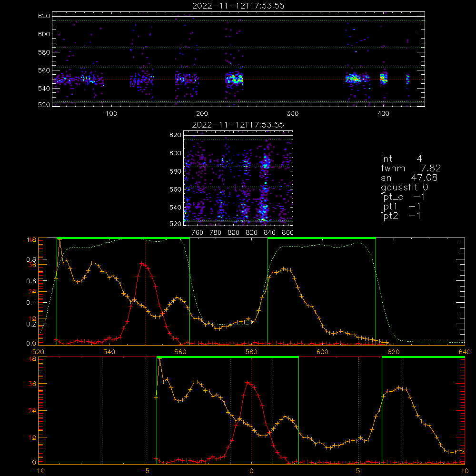The height and width of the screenshot is (476, 476).
Task: Click the 'gaussfit 0' readout line
Action: tap(404, 187)
